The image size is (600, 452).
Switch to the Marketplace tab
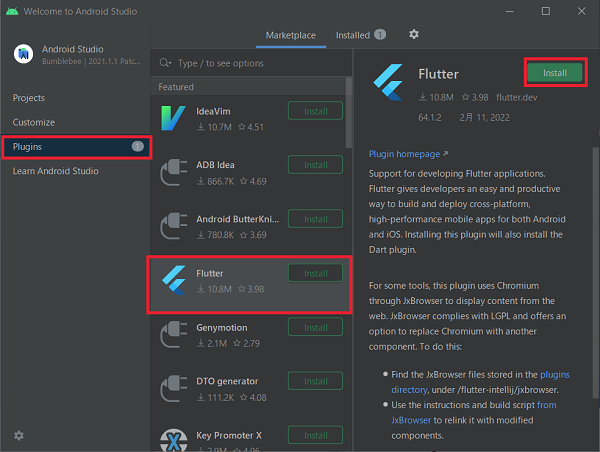[291, 35]
